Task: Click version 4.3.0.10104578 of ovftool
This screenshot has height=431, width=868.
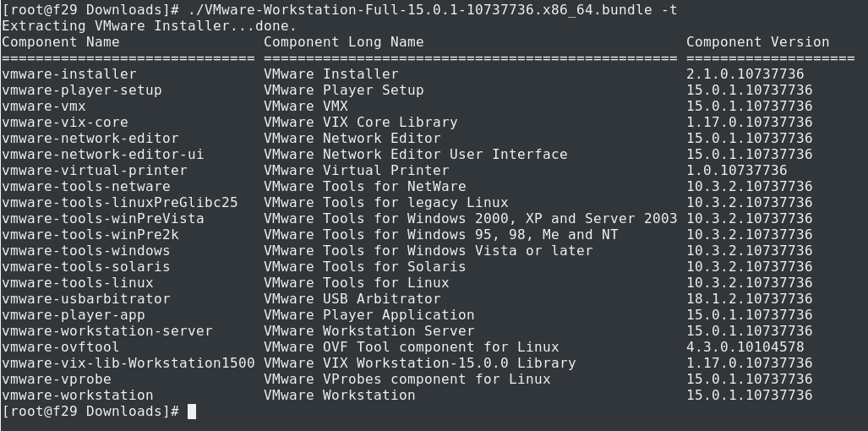Action: tap(745, 347)
